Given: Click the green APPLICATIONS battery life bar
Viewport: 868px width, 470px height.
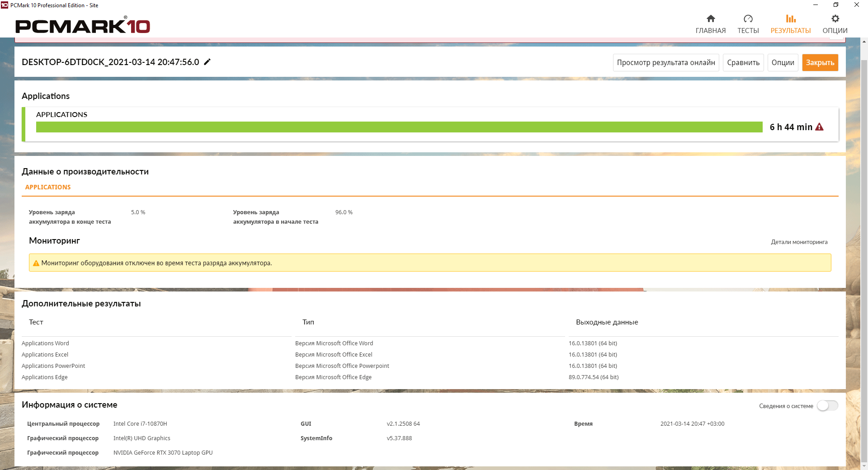Looking at the screenshot, I should click(399, 127).
